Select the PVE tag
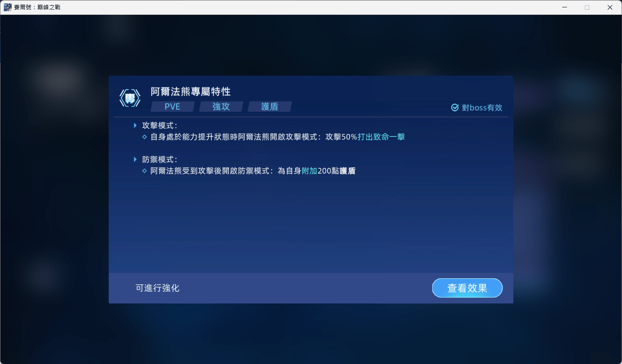The image size is (622, 364). (x=173, y=106)
